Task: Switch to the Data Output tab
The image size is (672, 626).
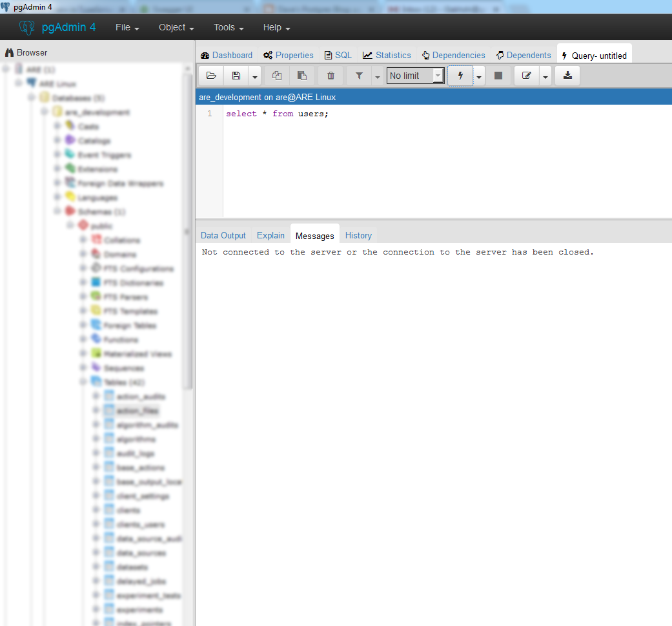Action: (223, 235)
